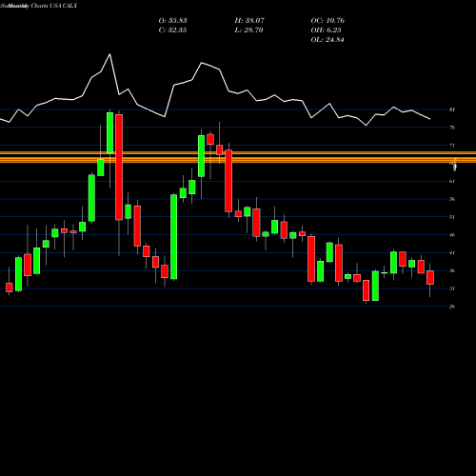Screen dimensions: 476x476
Task: Click the 51 price axis label
Action: pos(452,217)
